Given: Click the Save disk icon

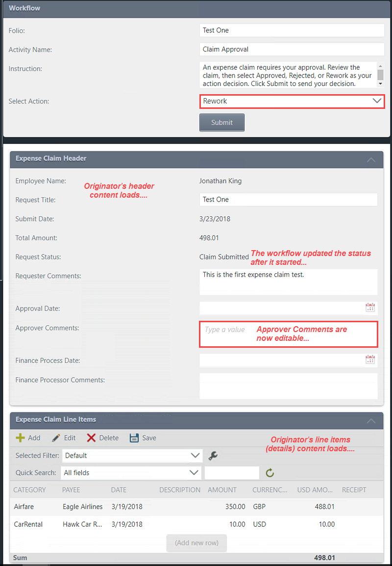Looking at the screenshot, I should 136,437.
